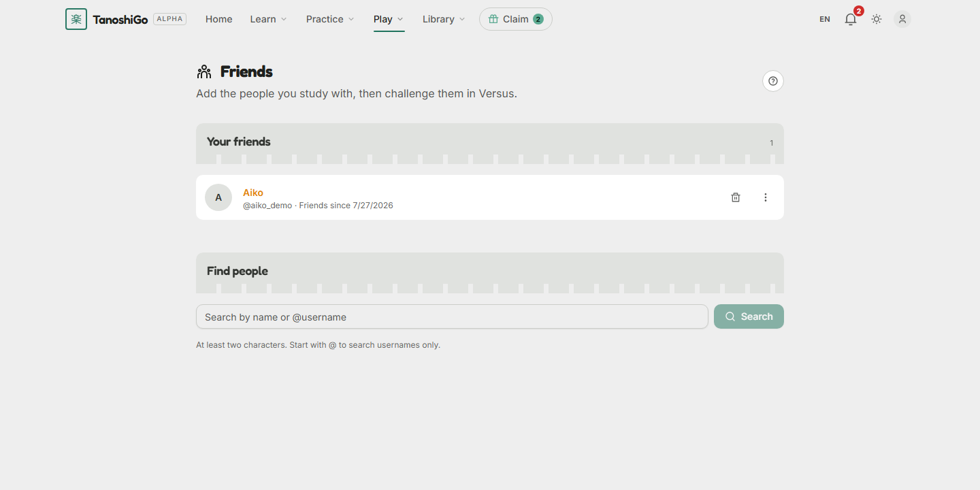980x490 pixels.
Task: Click Aiko's avatar circle
Action: 218,197
